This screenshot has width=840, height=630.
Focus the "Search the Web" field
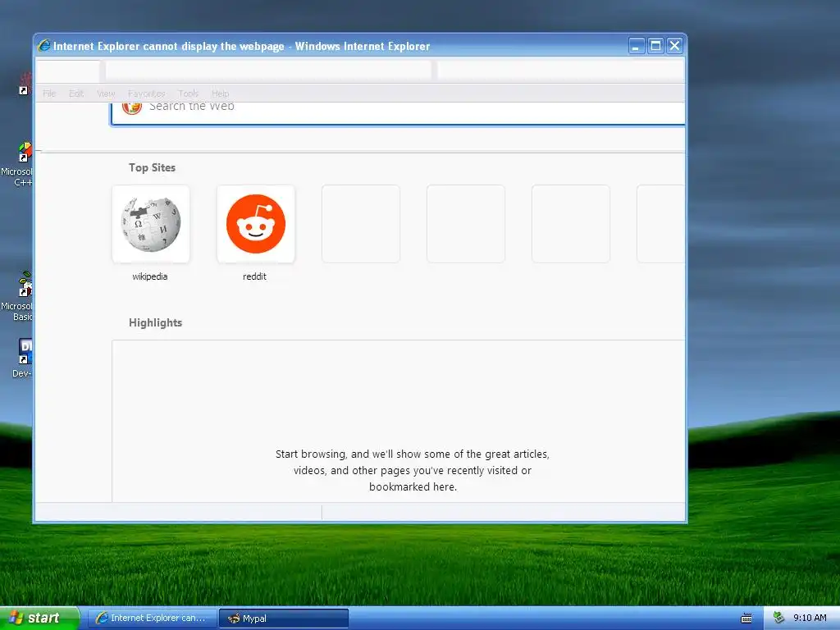tap(398, 113)
